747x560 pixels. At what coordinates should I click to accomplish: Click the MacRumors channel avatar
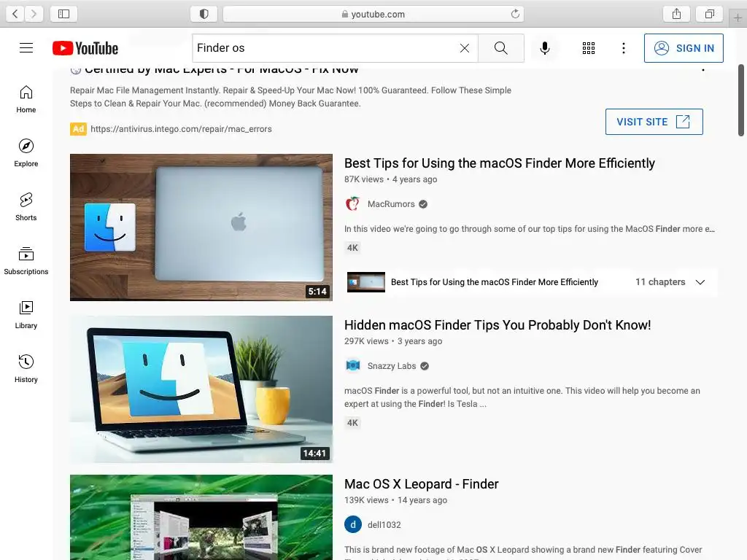(x=353, y=204)
